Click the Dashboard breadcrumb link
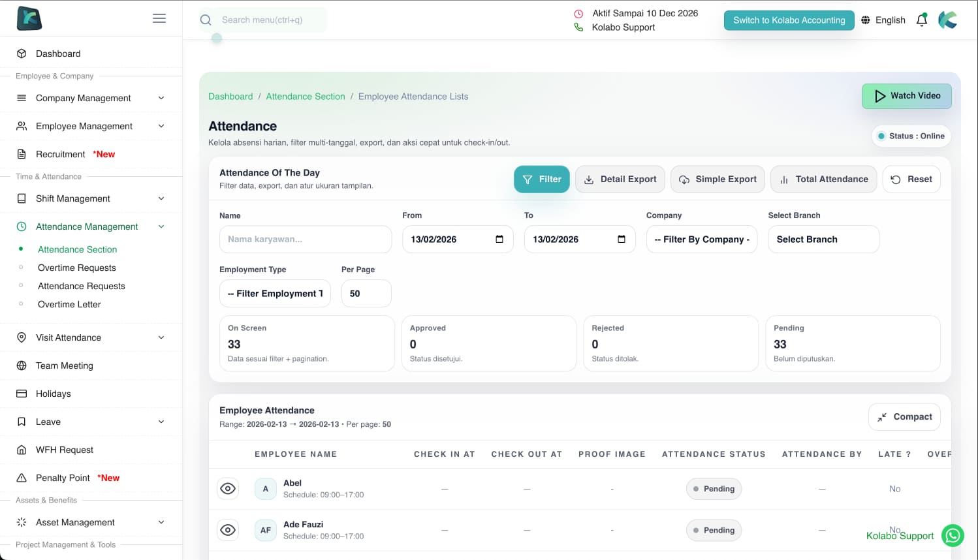978x560 pixels. pyautogui.click(x=230, y=97)
